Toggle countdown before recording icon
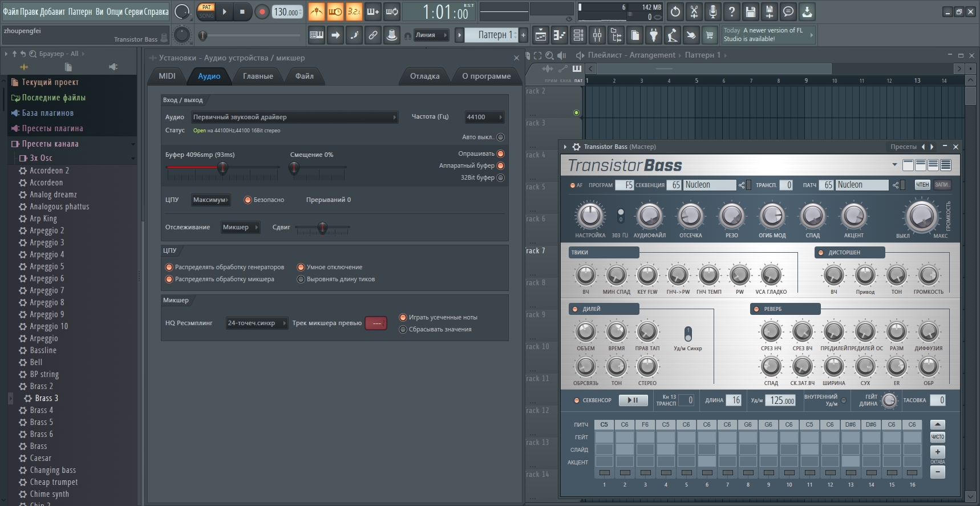The image size is (980, 506). coord(354,11)
